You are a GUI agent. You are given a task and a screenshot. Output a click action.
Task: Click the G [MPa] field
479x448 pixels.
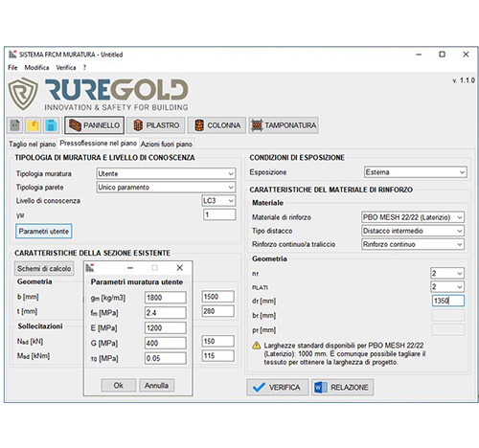pos(166,343)
